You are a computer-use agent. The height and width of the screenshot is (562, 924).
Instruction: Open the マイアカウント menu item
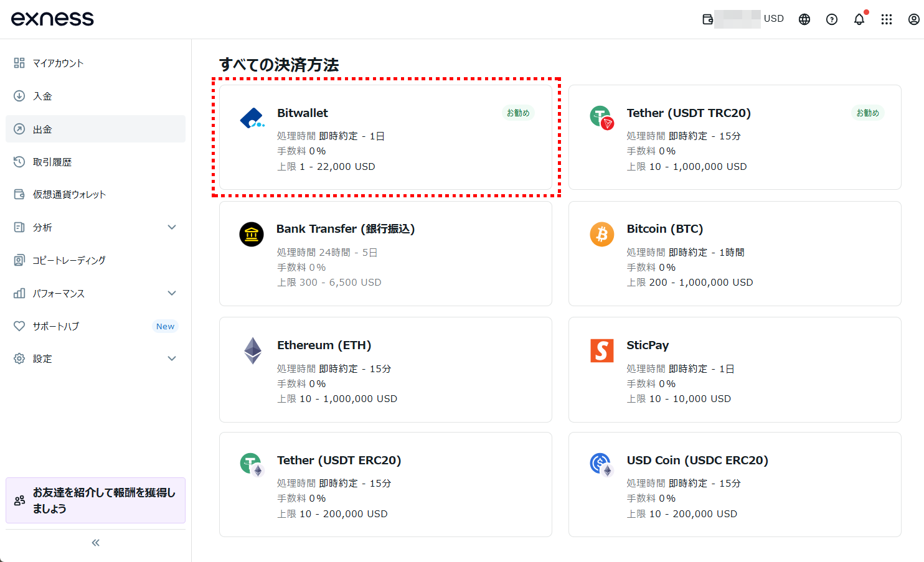[95, 63]
